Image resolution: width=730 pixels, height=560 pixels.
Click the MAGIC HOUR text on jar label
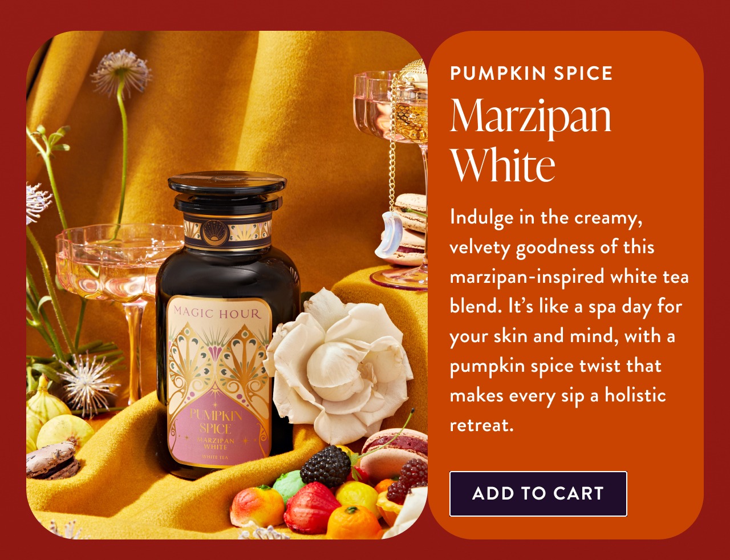point(217,313)
